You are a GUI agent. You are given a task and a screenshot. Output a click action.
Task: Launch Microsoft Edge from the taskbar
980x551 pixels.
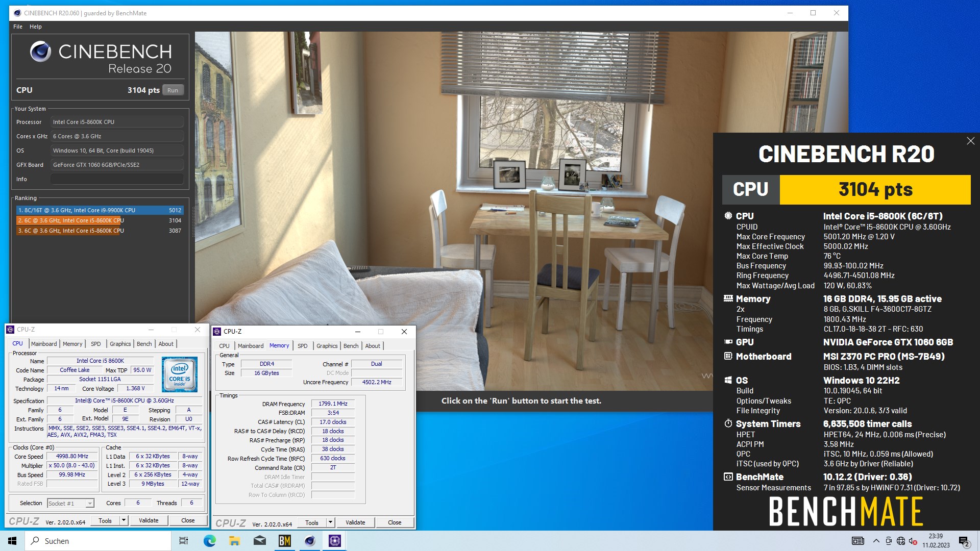point(209,541)
